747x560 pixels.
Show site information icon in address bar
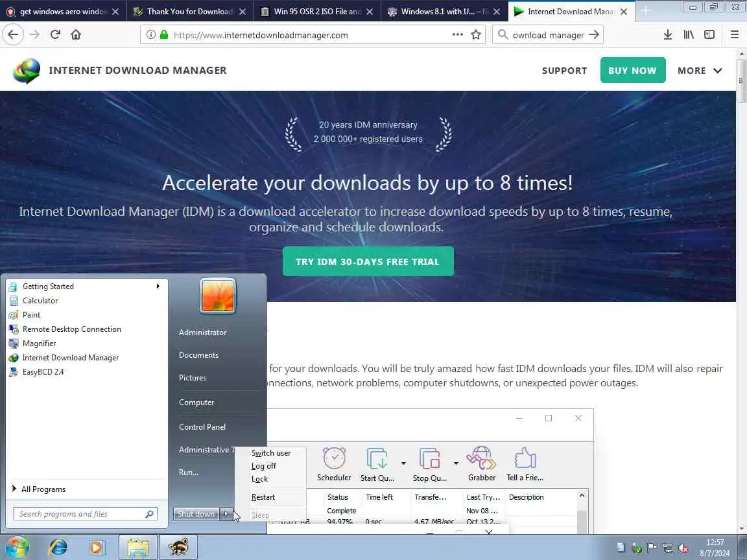(x=150, y=34)
